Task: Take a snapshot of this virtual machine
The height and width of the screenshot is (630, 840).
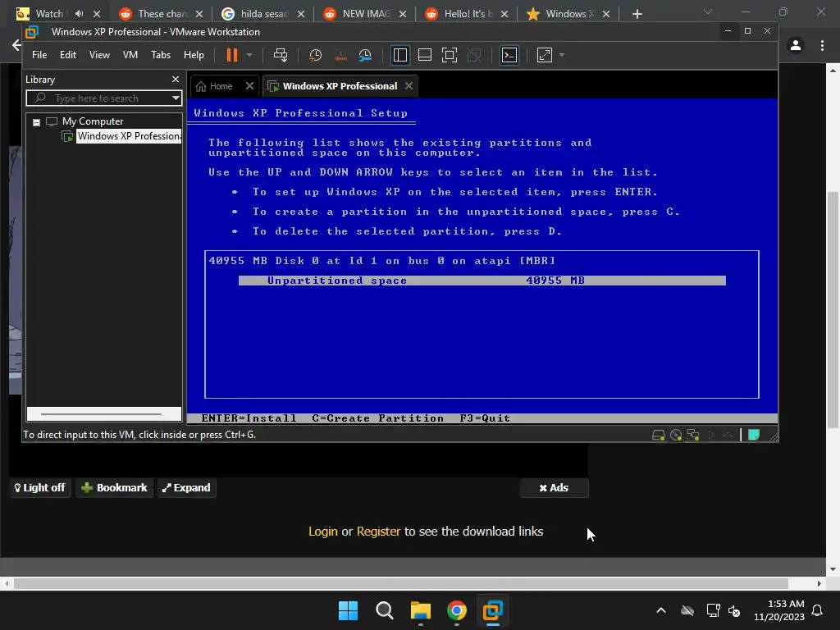Action: [x=315, y=55]
